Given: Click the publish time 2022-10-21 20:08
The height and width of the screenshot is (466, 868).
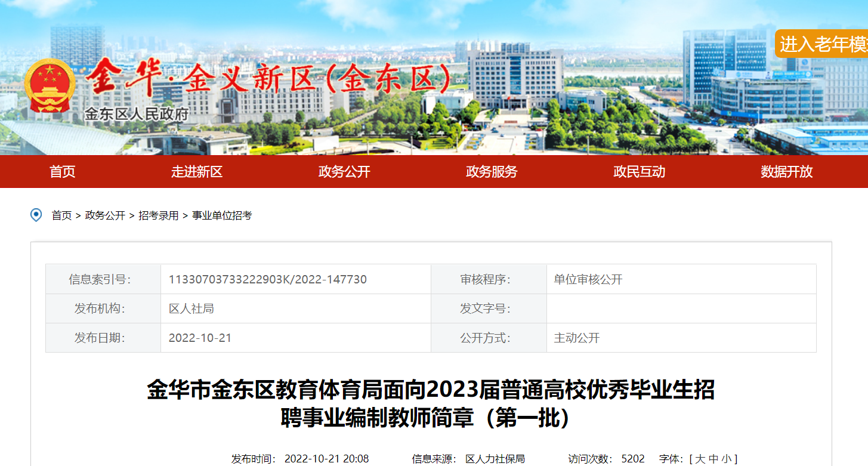Looking at the screenshot, I should click(326, 459).
